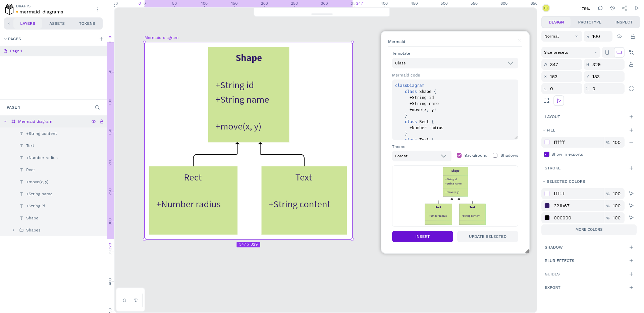Remove the ffffff fill with minus icon

point(631,142)
